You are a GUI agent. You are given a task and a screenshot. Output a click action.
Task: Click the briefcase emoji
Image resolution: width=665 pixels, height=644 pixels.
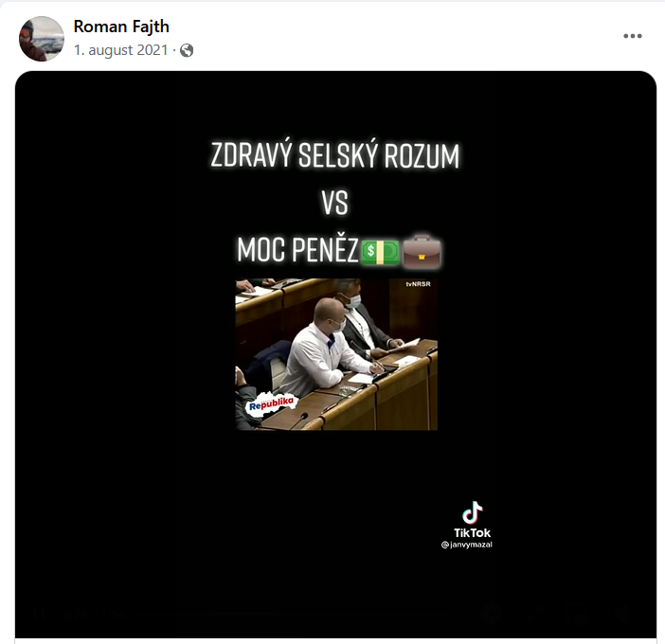tap(422, 251)
